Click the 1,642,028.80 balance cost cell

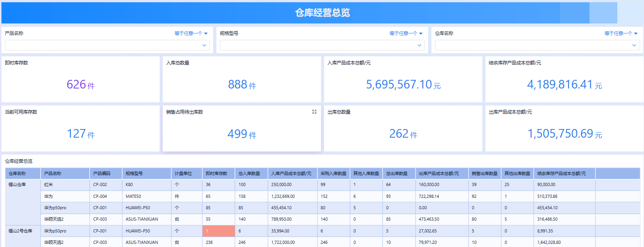point(565,242)
